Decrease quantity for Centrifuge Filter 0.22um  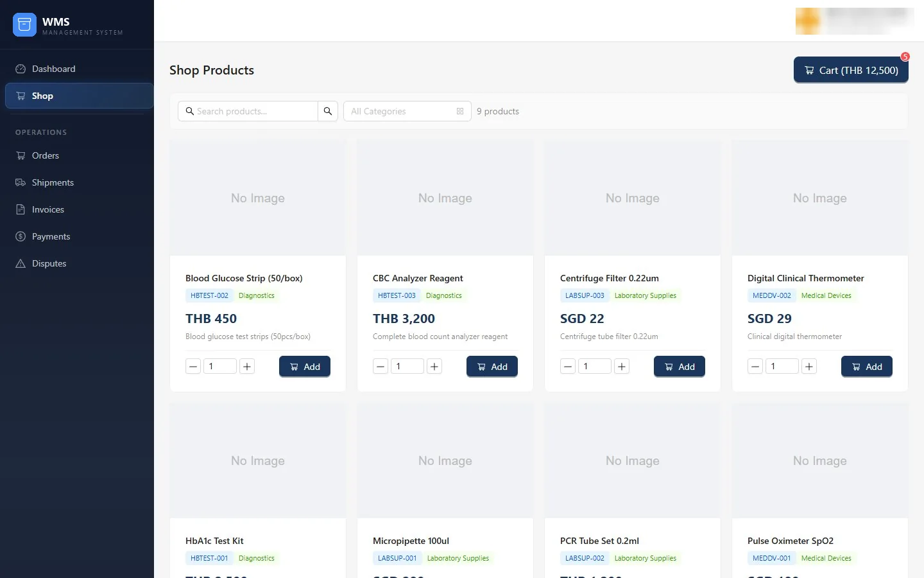coord(568,367)
